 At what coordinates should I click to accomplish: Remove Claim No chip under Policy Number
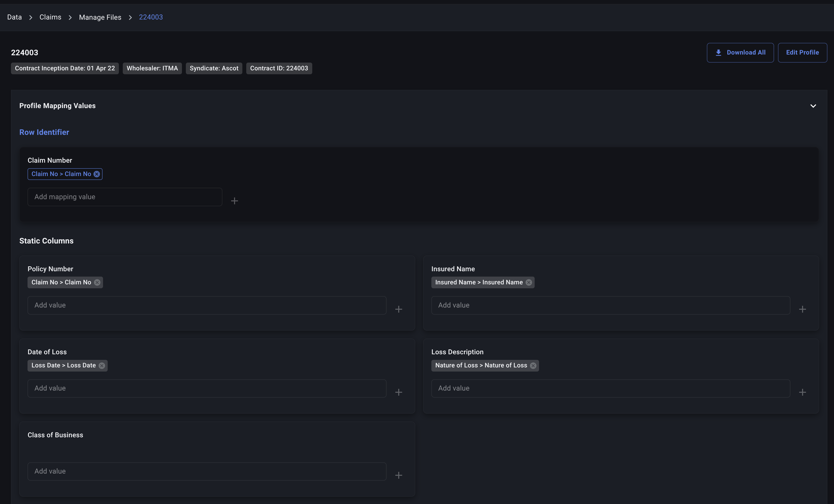[x=97, y=282]
